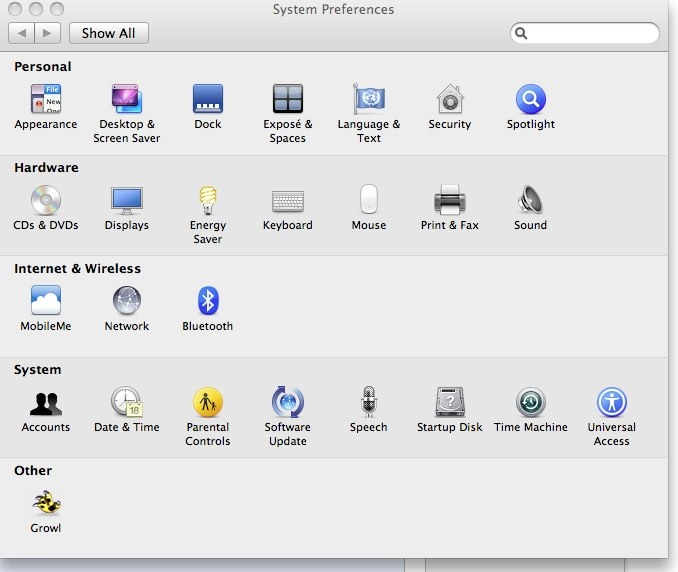
Task: Open Startup Disk settings
Action: pos(449,402)
